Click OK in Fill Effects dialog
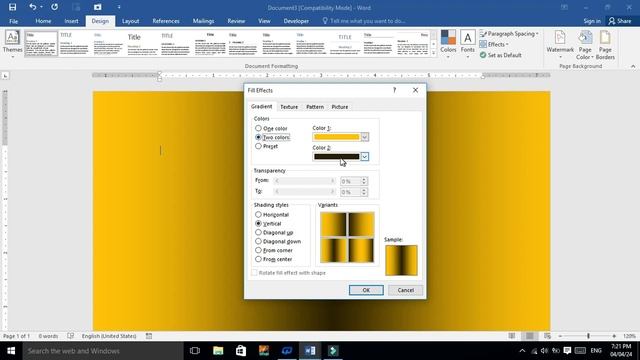The height and width of the screenshot is (360, 640). point(366,290)
